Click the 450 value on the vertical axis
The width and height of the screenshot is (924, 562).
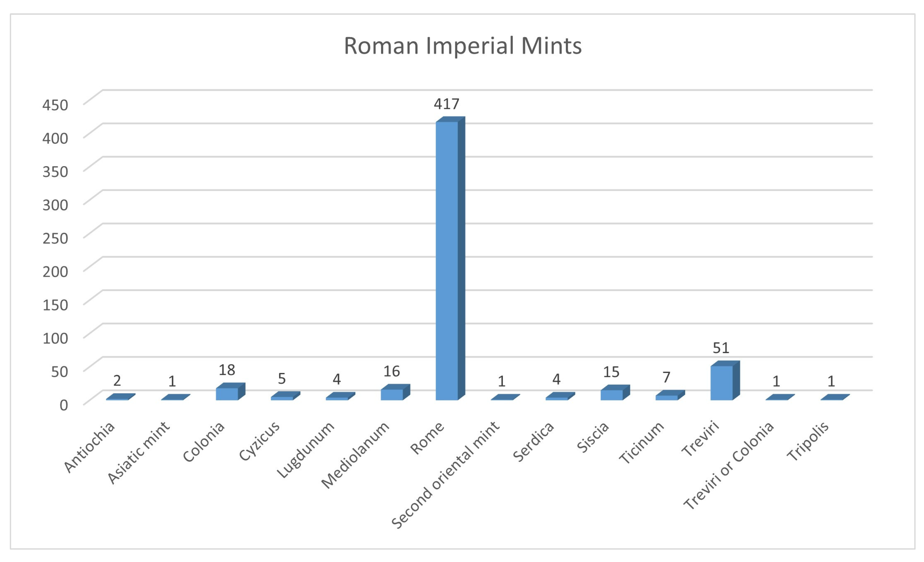tap(55, 105)
